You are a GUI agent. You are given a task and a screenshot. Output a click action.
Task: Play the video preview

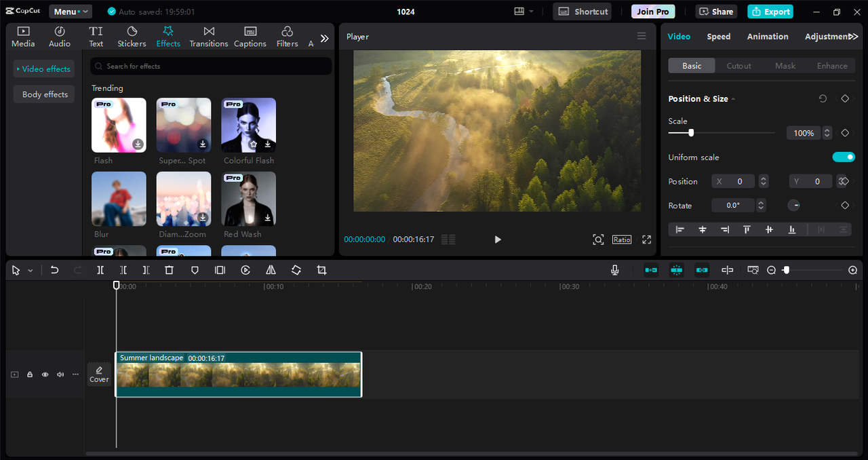click(498, 239)
